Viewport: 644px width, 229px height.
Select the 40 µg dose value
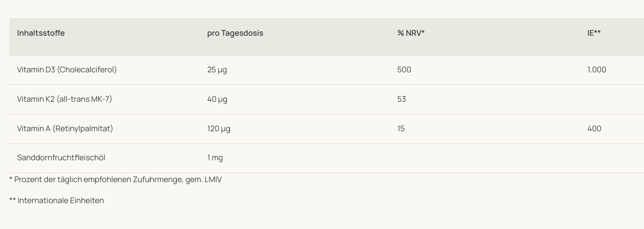tap(217, 99)
